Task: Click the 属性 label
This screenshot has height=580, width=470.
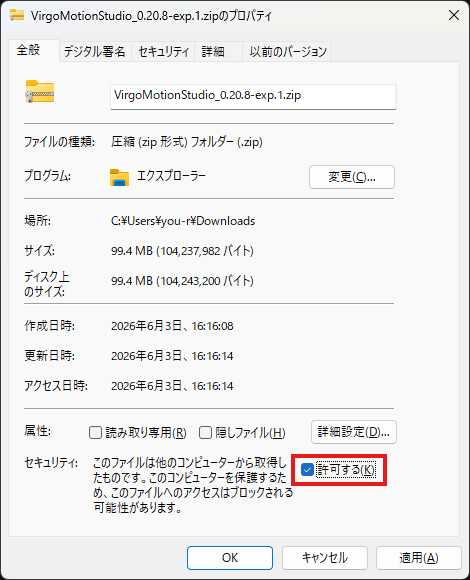Action: click(x=37, y=431)
